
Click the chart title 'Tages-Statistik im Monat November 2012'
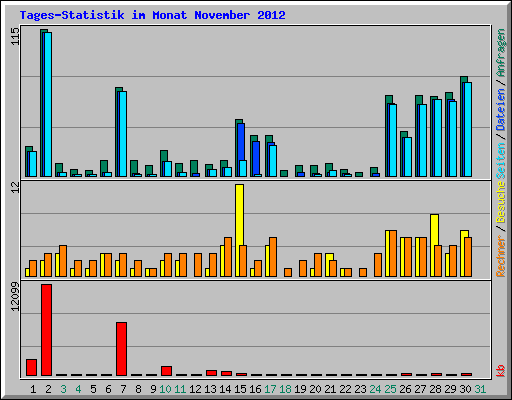tap(152, 15)
